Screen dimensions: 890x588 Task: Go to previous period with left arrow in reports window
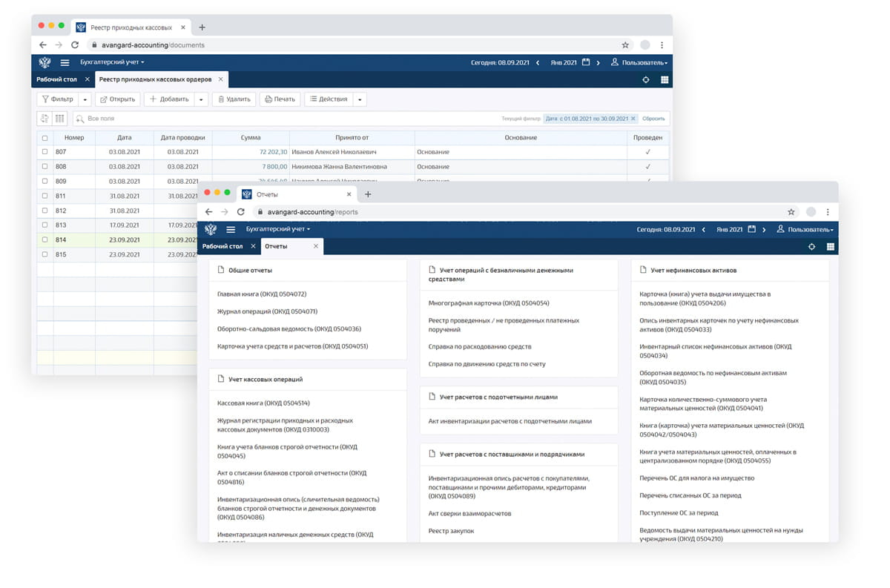click(703, 230)
